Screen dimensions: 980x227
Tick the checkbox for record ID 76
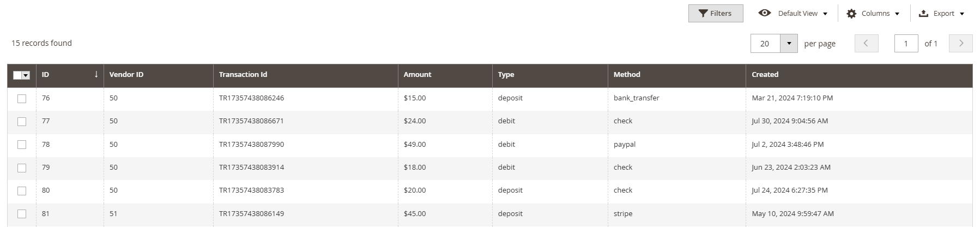point(22,99)
